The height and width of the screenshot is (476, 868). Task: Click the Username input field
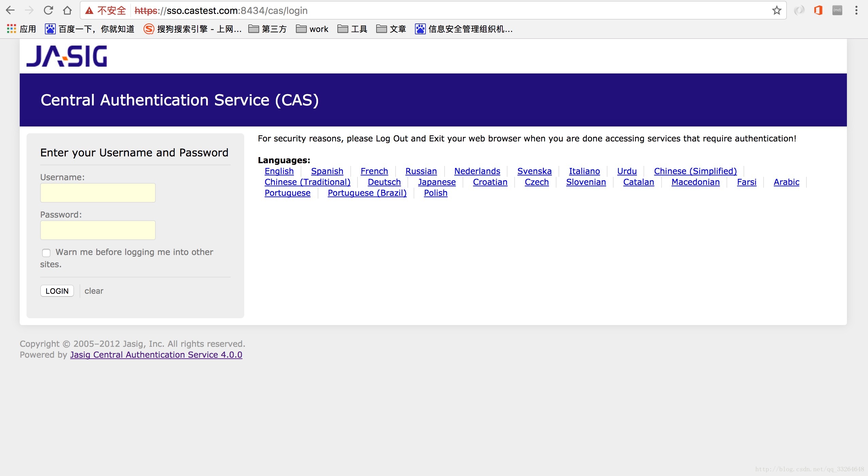[98, 192]
